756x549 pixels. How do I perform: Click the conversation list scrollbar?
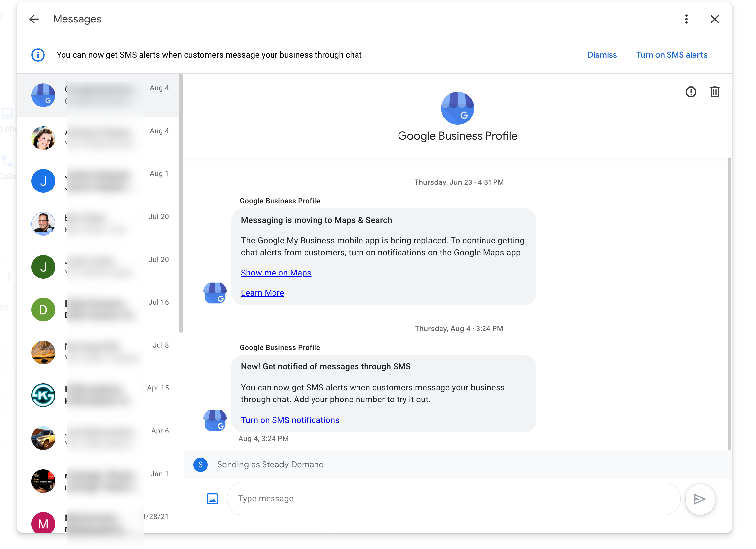pyautogui.click(x=181, y=203)
